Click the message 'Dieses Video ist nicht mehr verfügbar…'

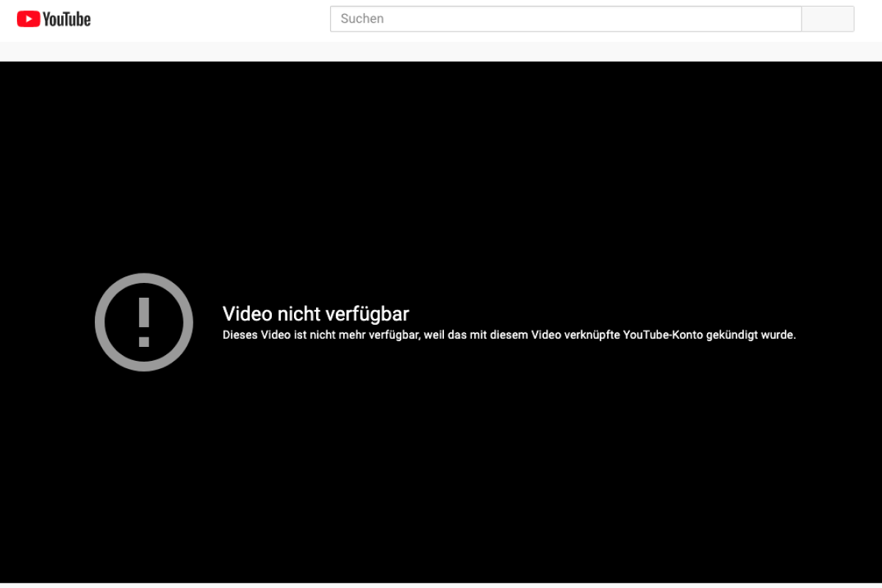(509, 335)
